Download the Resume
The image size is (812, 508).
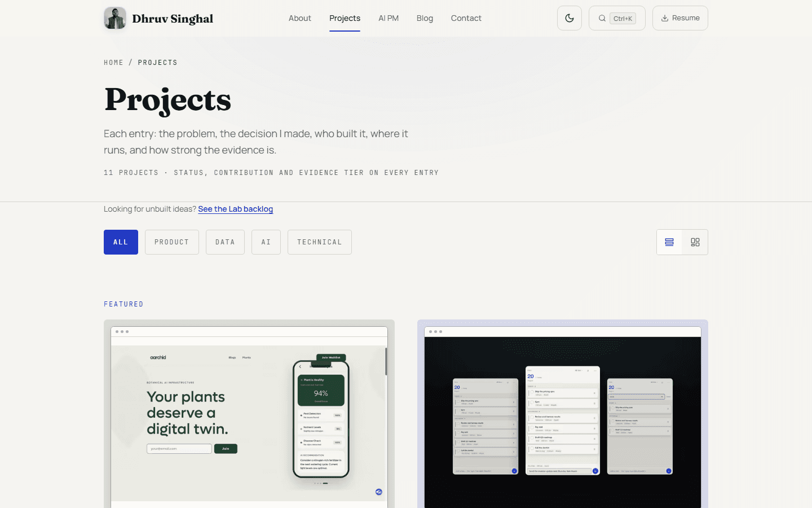pyautogui.click(x=680, y=18)
